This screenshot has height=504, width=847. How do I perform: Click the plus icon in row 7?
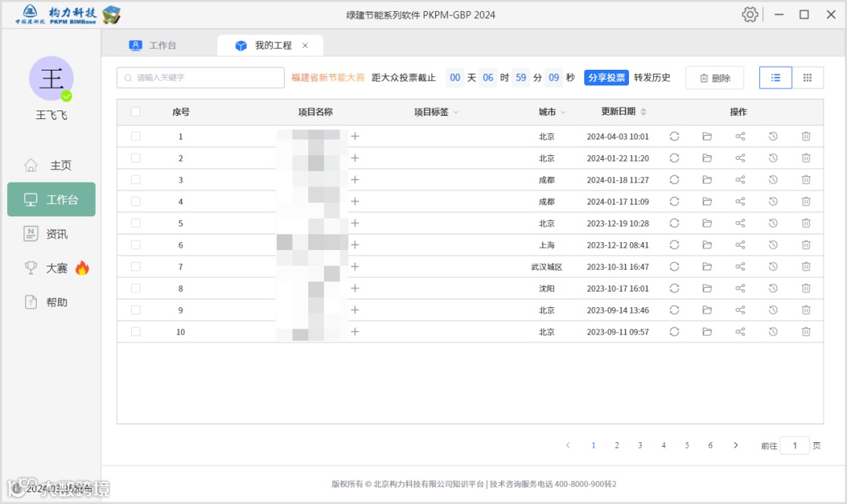coord(355,267)
